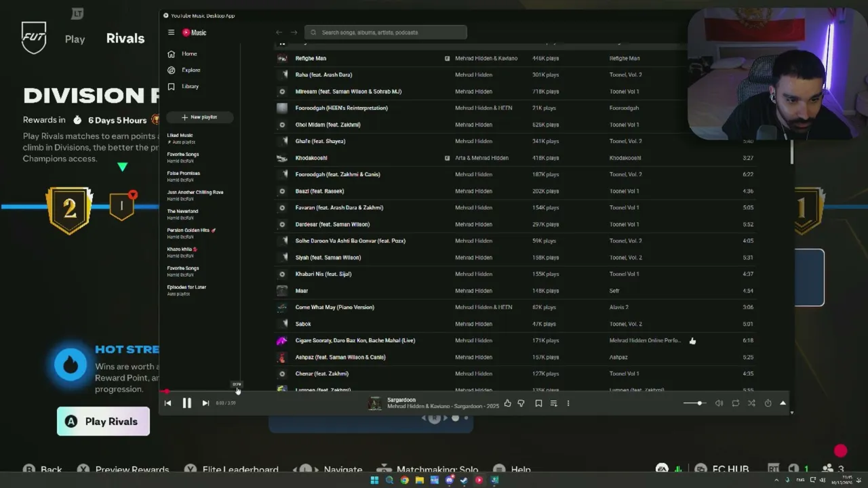Click the Khodakooshi song title
868x488 pixels.
click(311, 158)
